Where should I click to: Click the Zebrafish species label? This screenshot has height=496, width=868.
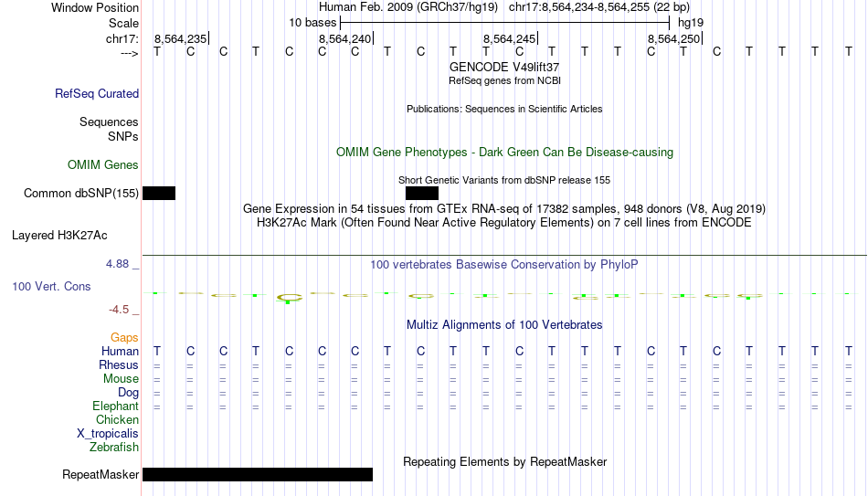114,447
